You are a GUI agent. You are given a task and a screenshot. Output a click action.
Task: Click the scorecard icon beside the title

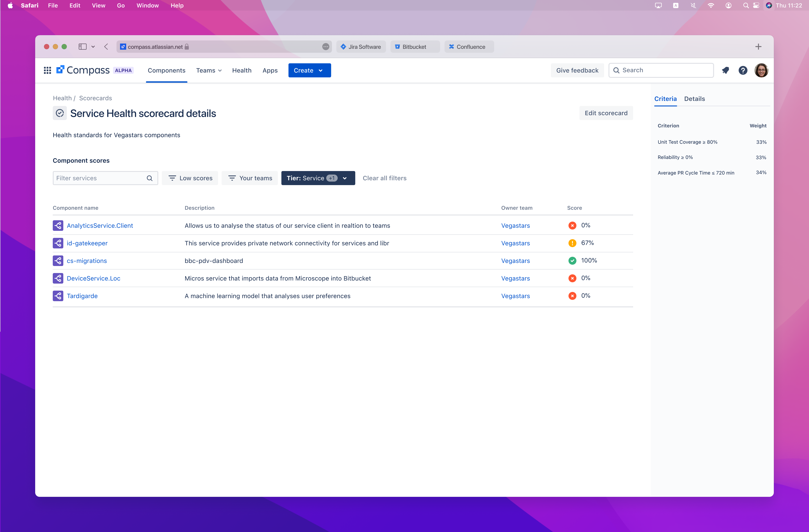coord(60,113)
